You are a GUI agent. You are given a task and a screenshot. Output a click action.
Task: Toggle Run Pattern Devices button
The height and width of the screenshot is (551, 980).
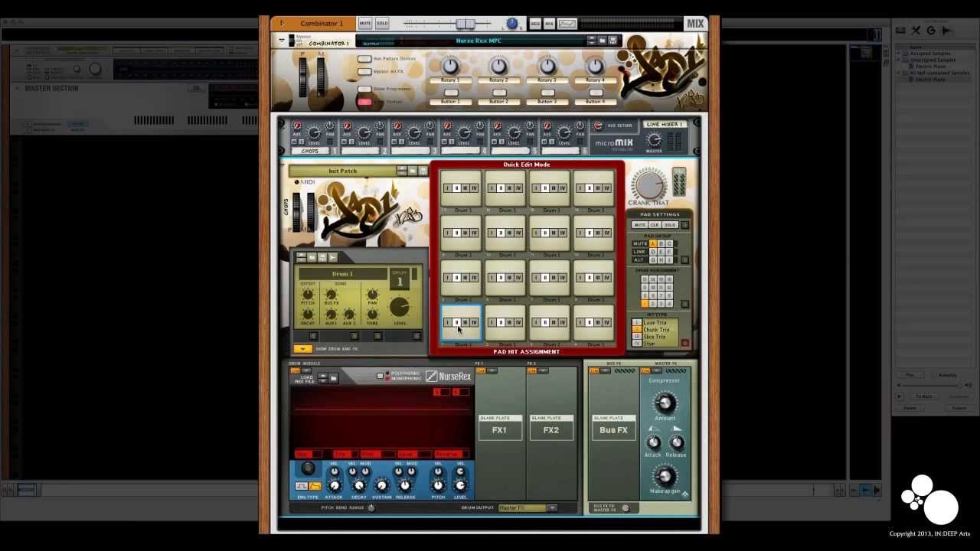tap(364, 59)
